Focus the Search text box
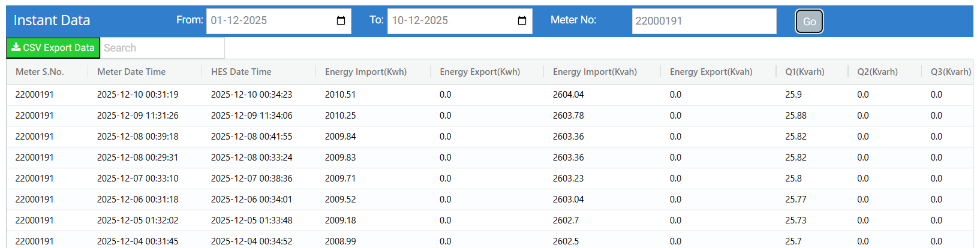 (163, 48)
